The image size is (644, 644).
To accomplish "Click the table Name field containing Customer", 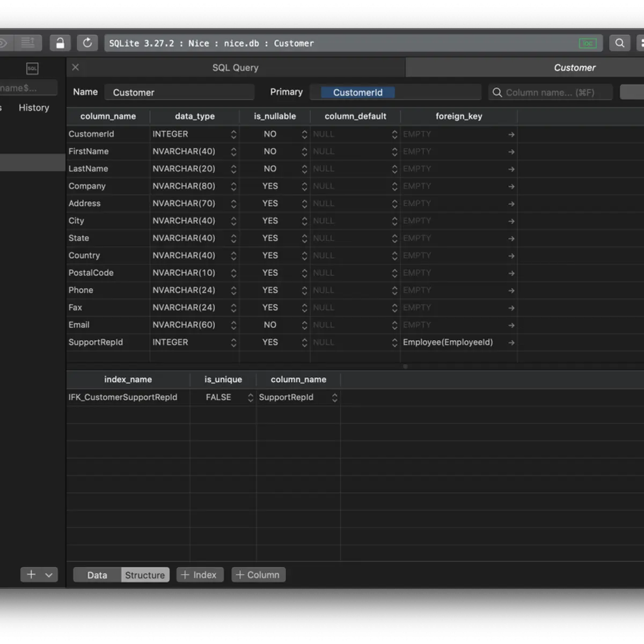I will point(179,92).
